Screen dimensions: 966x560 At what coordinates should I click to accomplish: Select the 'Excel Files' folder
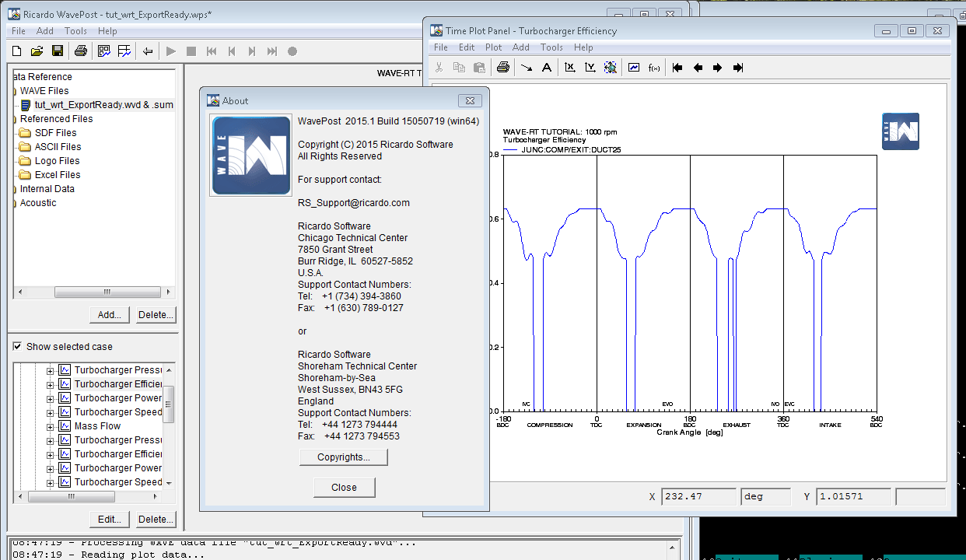click(x=58, y=175)
